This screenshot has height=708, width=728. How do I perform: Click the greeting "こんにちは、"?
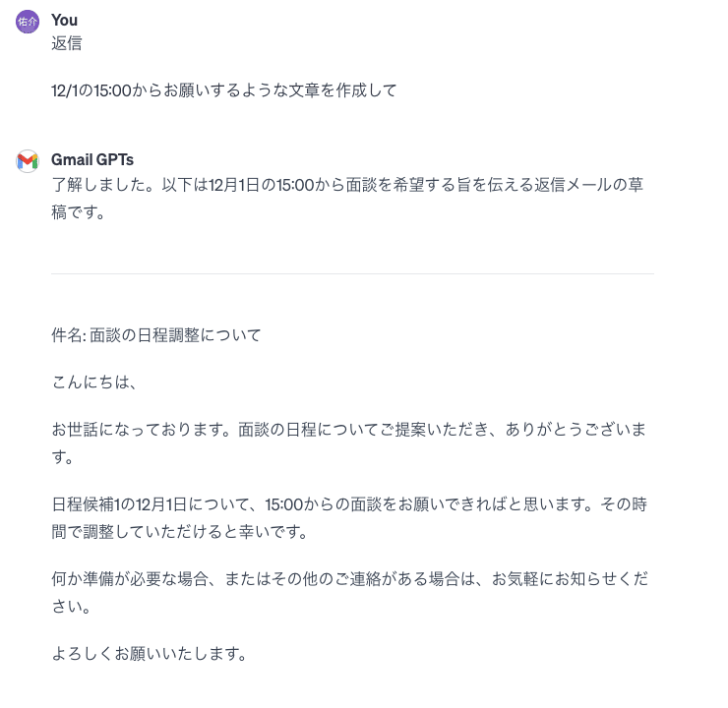91,383
